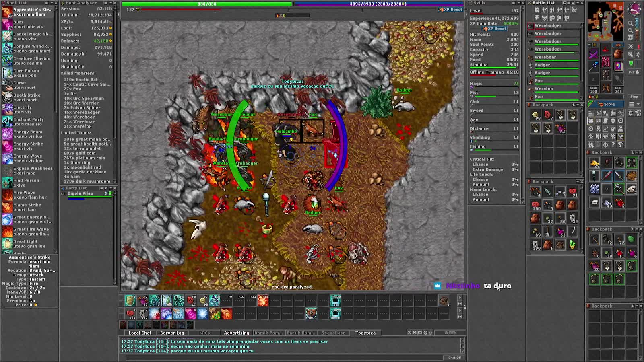Toggle the crossed swords offensive mode
644x362 pixels.
[x=631, y=46]
